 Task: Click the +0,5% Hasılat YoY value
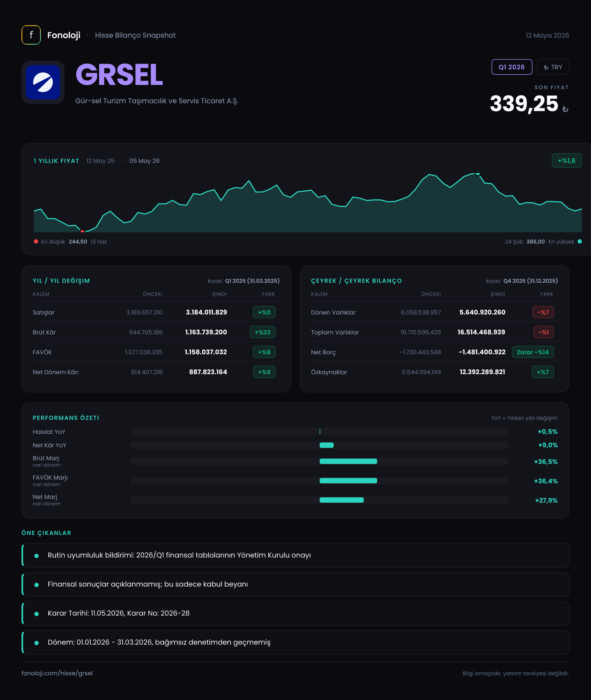click(548, 431)
